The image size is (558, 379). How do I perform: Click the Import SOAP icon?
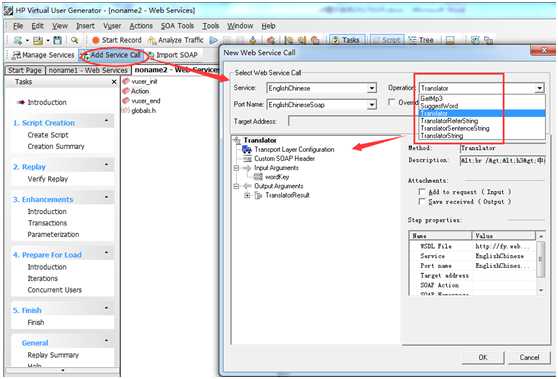[151, 55]
